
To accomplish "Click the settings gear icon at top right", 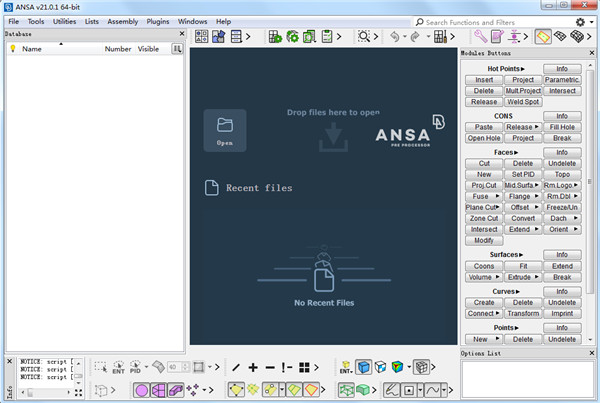I will click(x=580, y=21).
